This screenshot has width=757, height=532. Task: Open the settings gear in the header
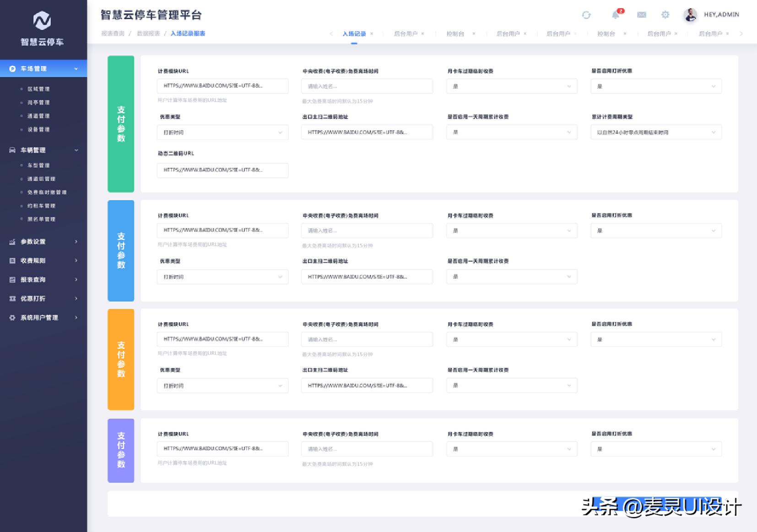(x=666, y=15)
